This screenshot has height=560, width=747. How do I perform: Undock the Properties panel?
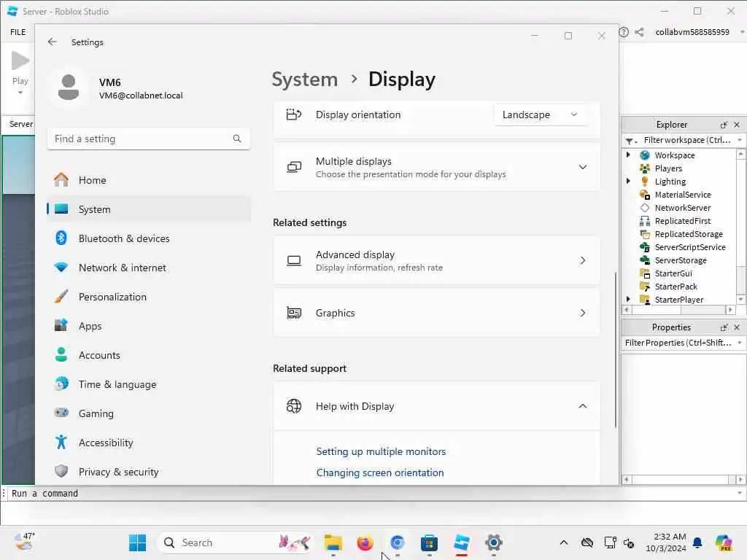coord(724,327)
